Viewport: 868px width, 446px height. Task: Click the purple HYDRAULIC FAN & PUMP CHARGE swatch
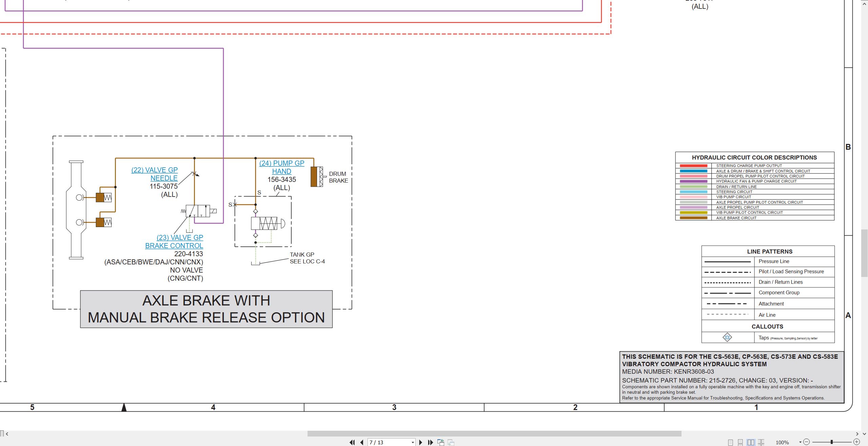coord(693,182)
